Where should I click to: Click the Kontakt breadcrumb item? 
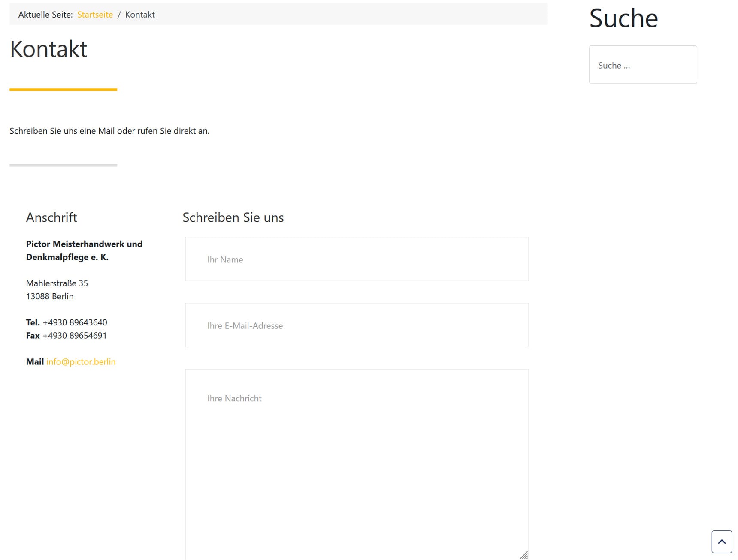point(140,15)
